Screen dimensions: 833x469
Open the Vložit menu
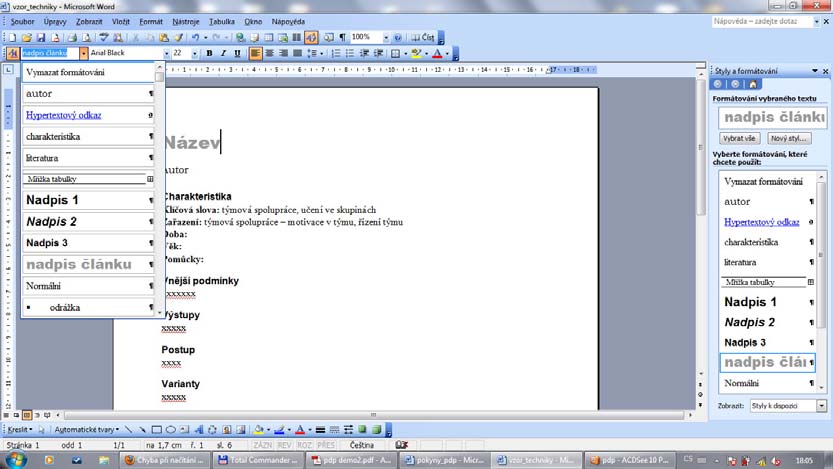121,22
